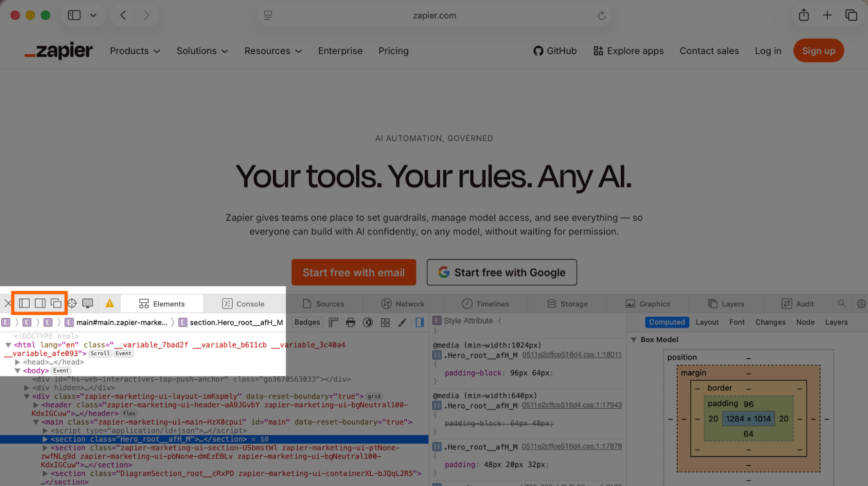Click Safari share icon
The image size is (868, 486).
click(804, 15)
